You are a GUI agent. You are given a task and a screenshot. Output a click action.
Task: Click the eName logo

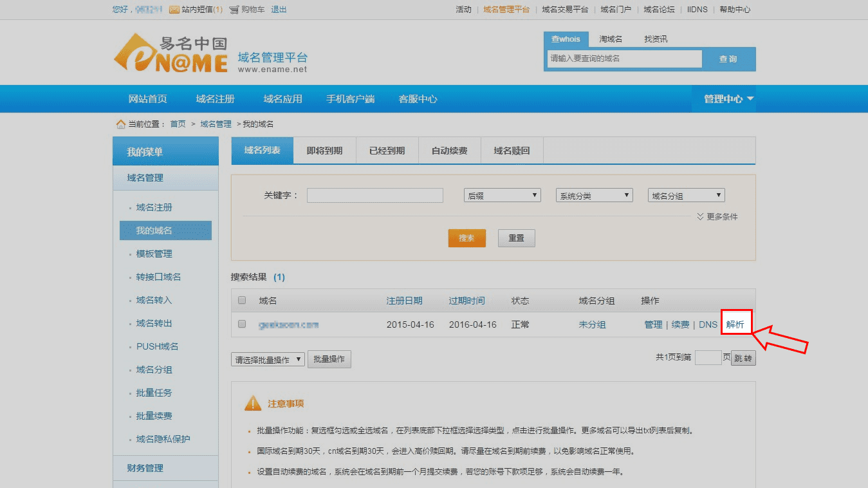pos(171,54)
